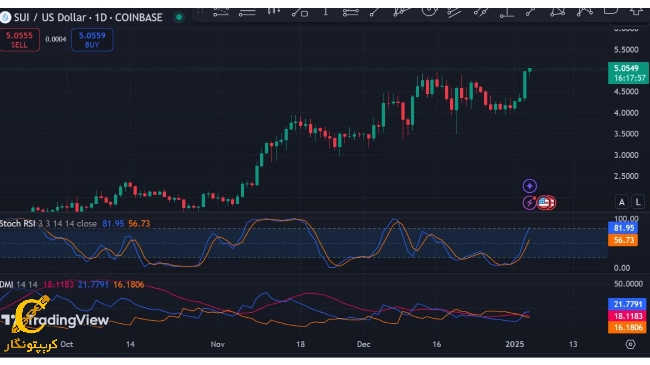Click the 2.5000 price axis label

(x=626, y=176)
